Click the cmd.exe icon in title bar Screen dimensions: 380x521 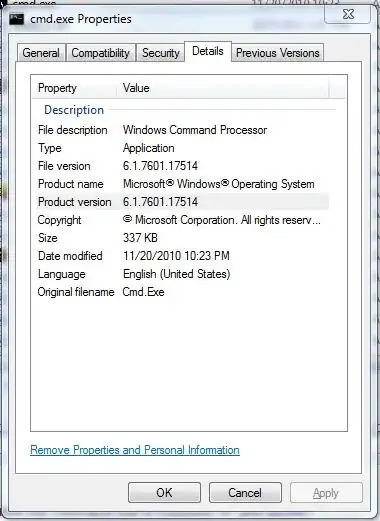tap(17, 19)
